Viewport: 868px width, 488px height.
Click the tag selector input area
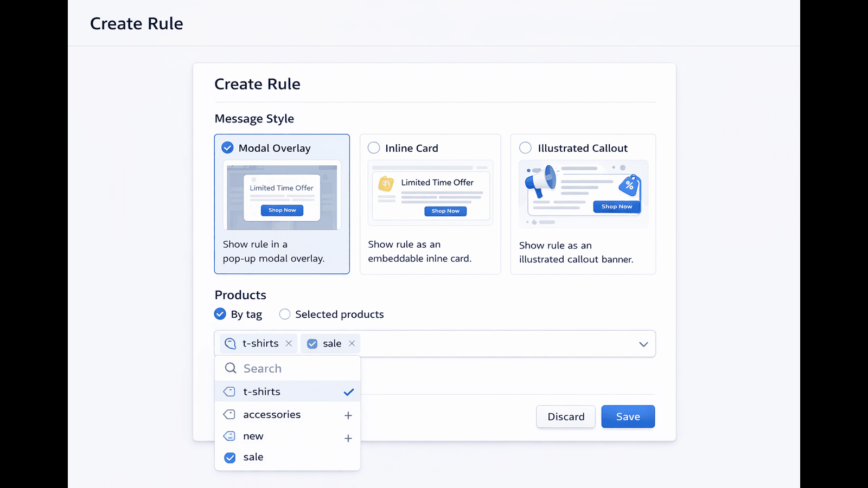[435, 344]
